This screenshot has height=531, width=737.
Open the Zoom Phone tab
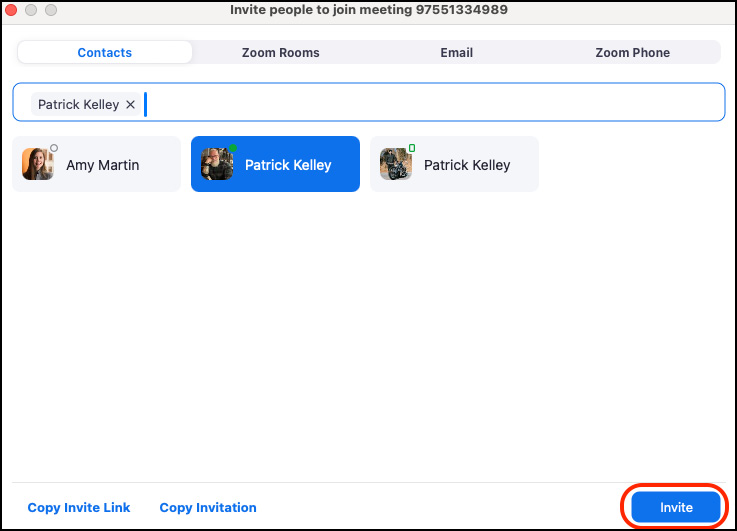click(632, 52)
